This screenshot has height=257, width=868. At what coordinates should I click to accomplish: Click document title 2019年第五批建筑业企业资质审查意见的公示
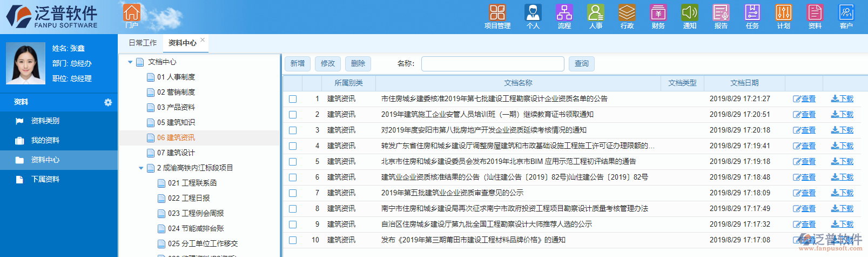(x=452, y=193)
